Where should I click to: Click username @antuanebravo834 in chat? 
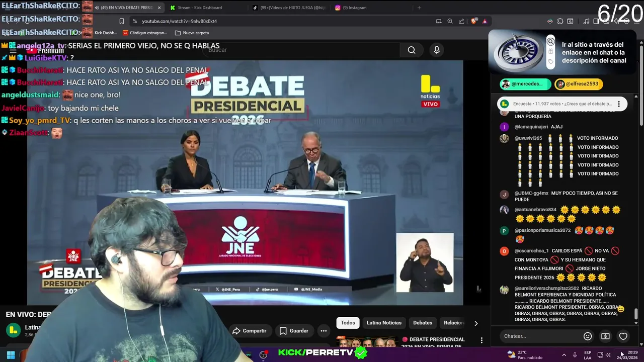tap(535, 210)
